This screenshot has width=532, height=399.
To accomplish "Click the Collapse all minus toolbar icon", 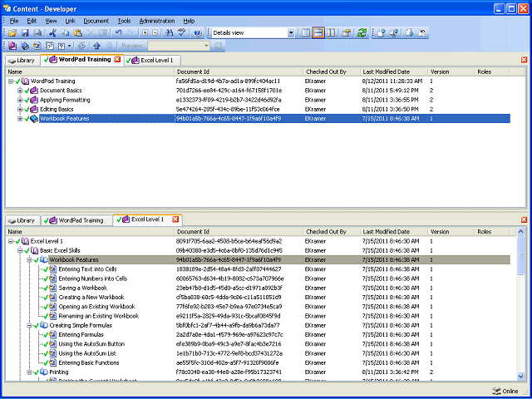I will pyautogui.click(x=155, y=33).
